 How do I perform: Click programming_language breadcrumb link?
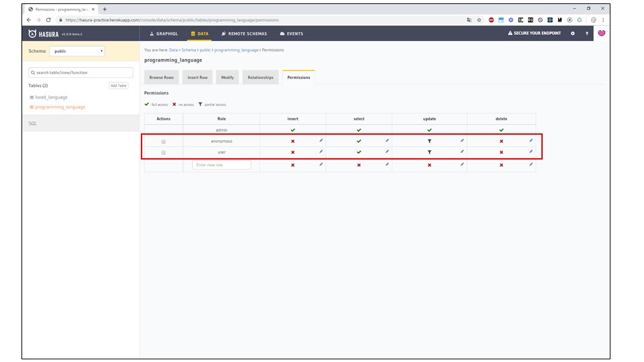coord(236,50)
